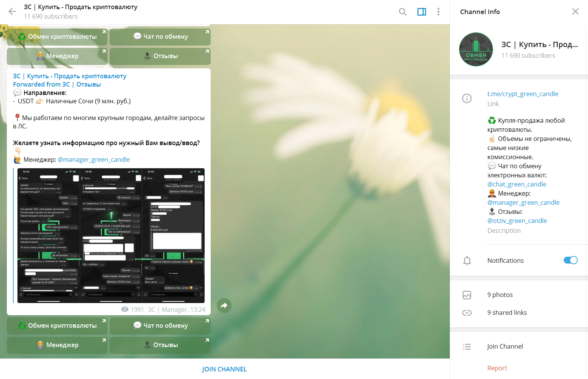The width and height of the screenshot is (588, 379).
Task: Click lower 'Менеджер' button under post
Action: point(57,345)
